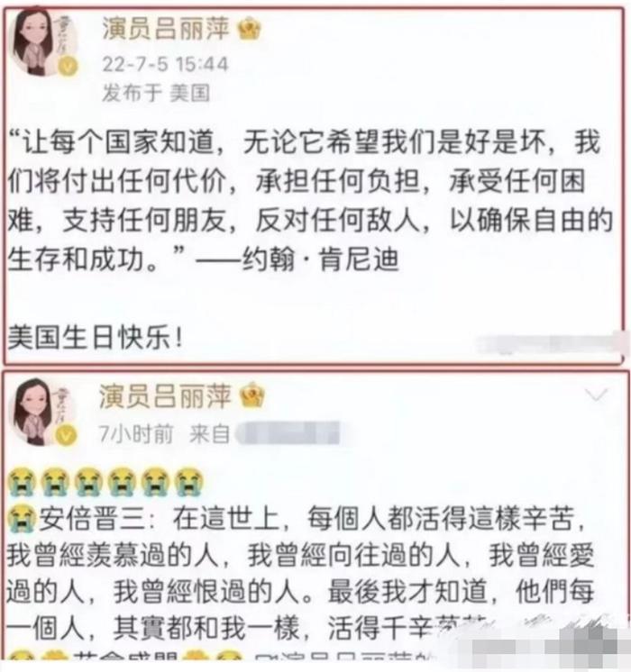The width and height of the screenshot is (631, 672).
Task: Click the 7小时前 time label
Action: coord(136,434)
